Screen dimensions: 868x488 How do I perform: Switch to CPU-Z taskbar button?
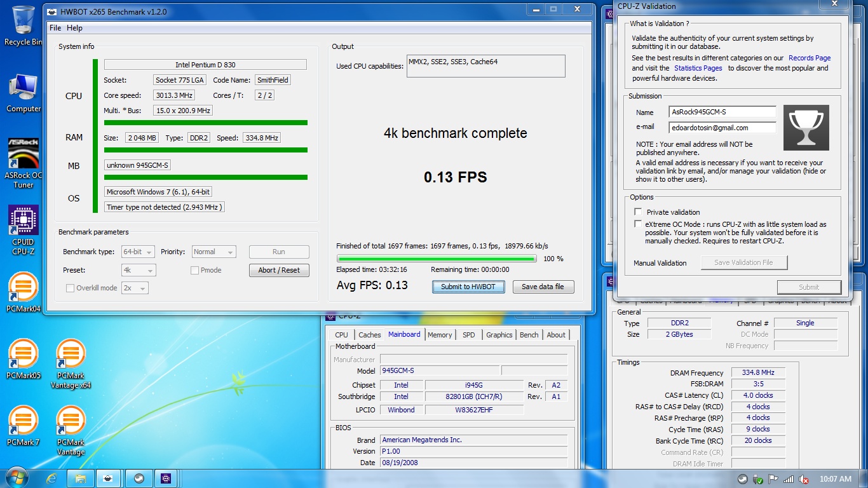166,478
